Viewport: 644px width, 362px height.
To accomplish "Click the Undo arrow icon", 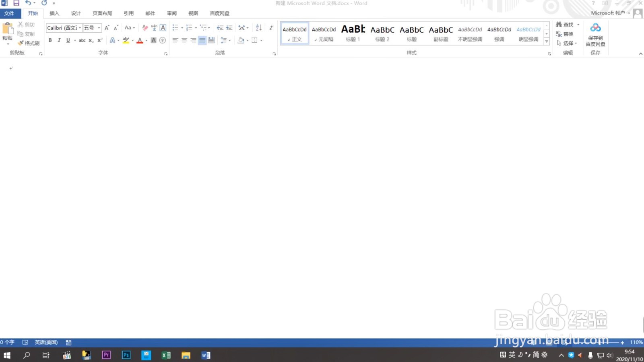I will click(28, 3).
